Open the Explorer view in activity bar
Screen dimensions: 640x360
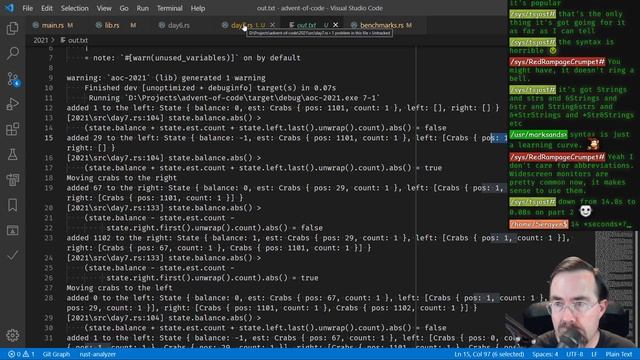(x=13, y=28)
